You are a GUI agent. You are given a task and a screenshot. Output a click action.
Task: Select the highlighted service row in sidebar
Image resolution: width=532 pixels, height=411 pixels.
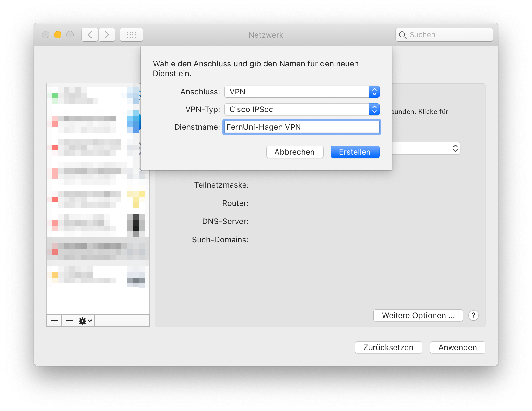98,249
